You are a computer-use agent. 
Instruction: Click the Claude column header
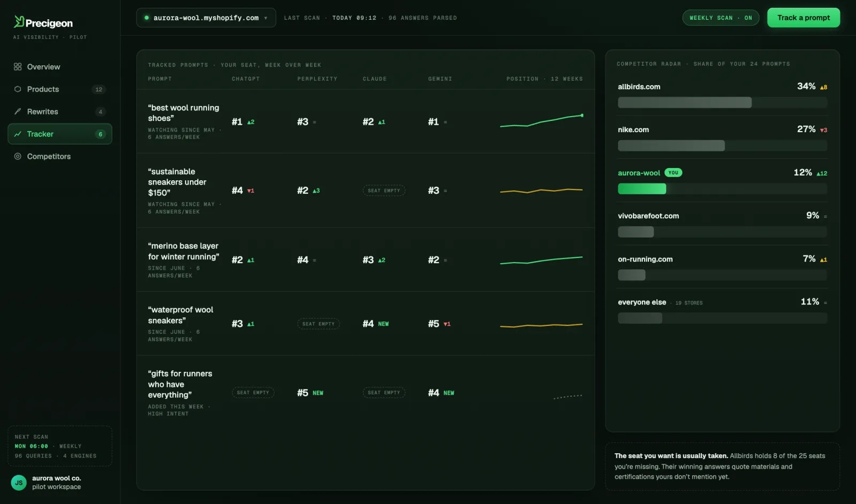click(374, 79)
